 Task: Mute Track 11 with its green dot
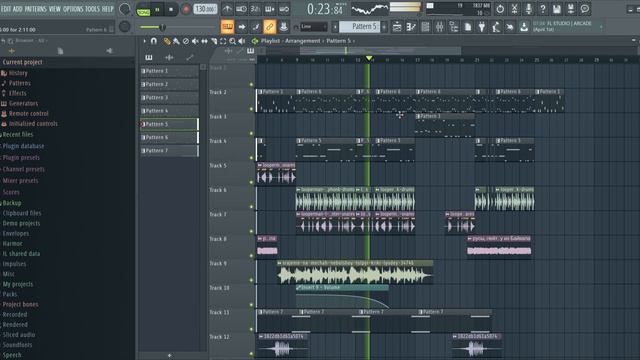coord(251,329)
